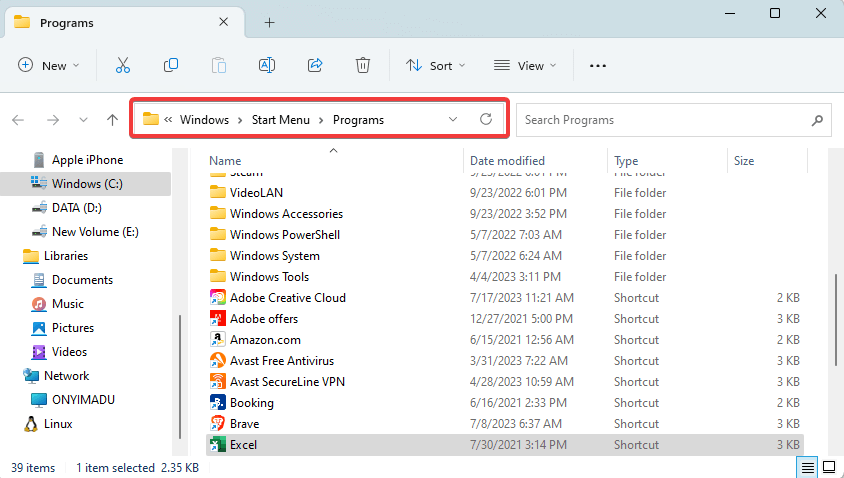Open the Sort dropdown menu
This screenshot has width=844, height=478.
click(x=436, y=66)
